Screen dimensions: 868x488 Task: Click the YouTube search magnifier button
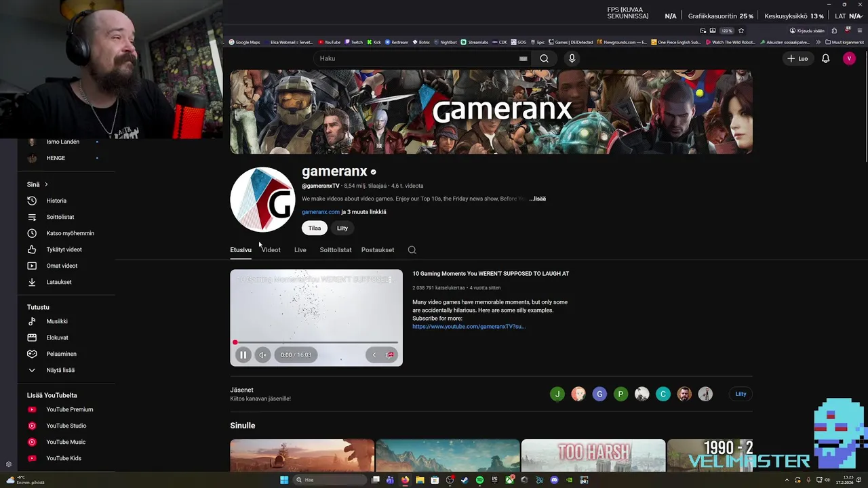click(x=544, y=58)
